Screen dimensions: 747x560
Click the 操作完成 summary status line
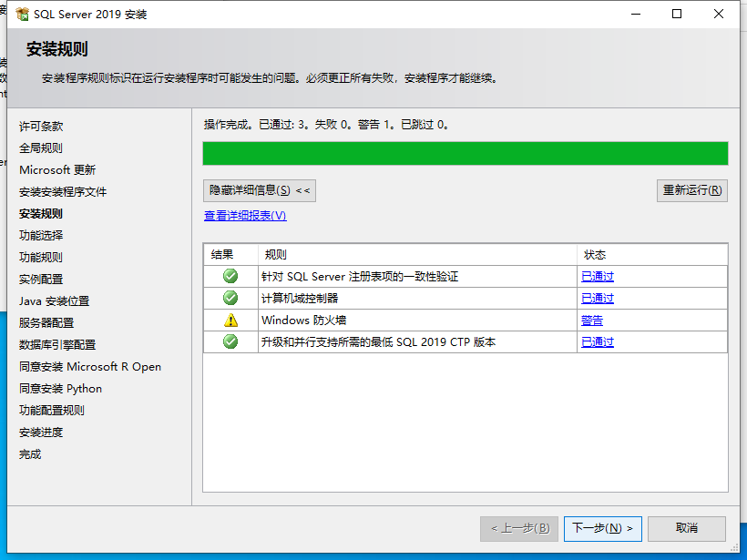(326, 125)
